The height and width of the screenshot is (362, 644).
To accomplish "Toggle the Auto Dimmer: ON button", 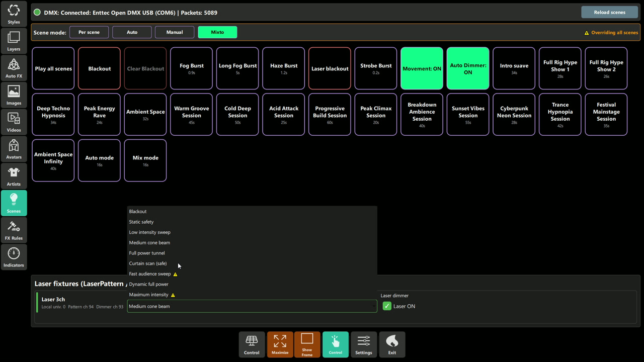I will point(468,68).
